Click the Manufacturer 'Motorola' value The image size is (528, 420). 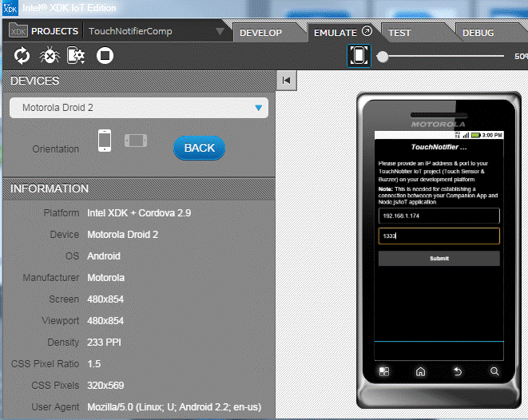[105, 278]
